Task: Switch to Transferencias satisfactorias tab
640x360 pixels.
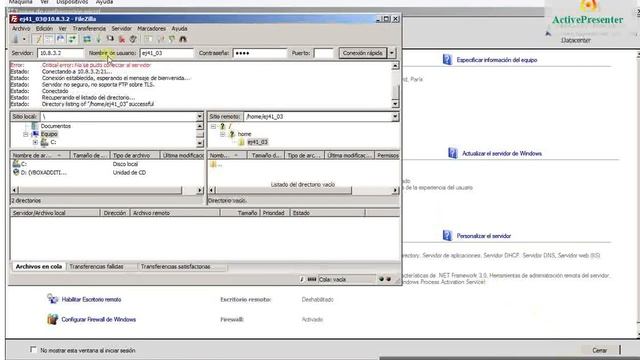Action: pos(176,267)
